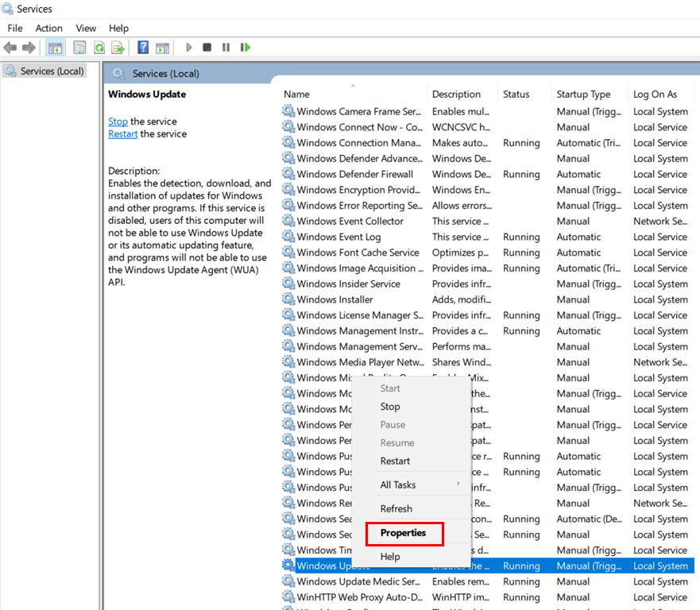Click the Restart Service toolbar icon
The width and height of the screenshot is (700, 610).
click(246, 48)
